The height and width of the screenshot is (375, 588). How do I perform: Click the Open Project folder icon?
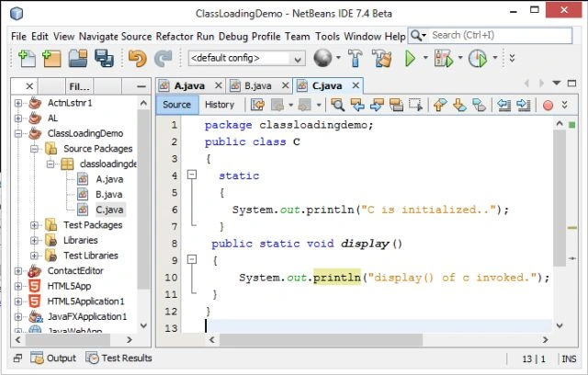click(x=78, y=59)
